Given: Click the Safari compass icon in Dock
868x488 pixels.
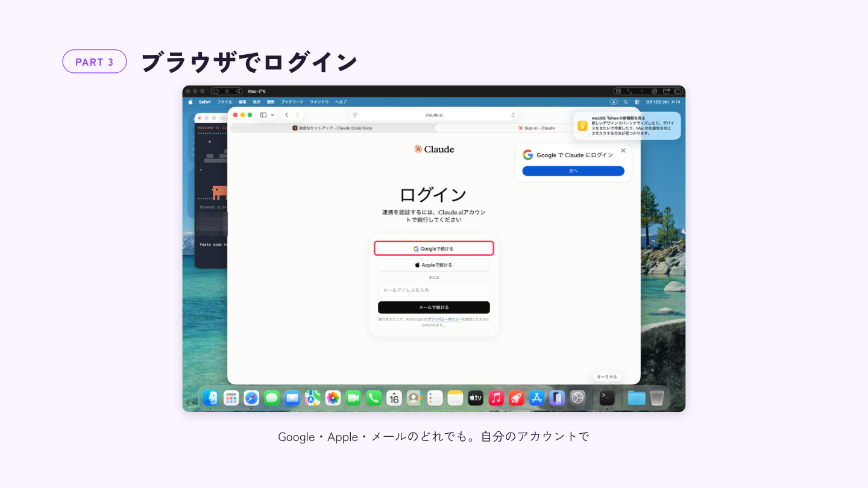Looking at the screenshot, I should tap(251, 398).
